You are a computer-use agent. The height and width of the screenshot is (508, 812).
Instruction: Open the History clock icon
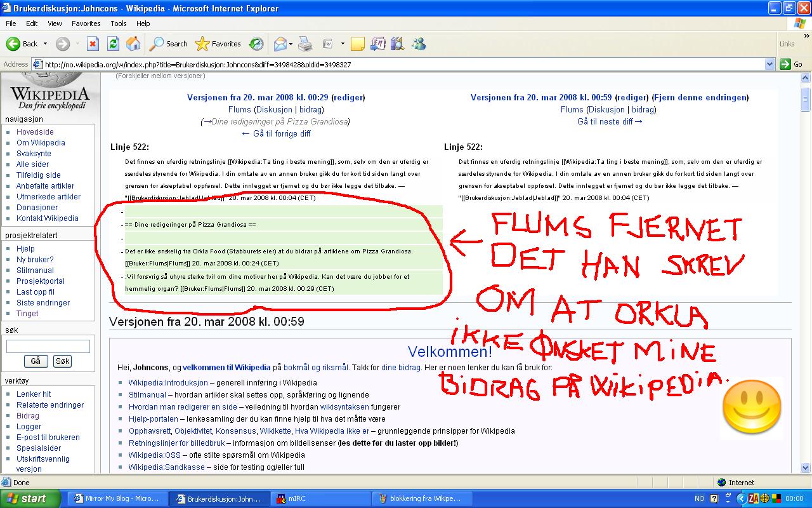pyautogui.click(x=256, y=44)
